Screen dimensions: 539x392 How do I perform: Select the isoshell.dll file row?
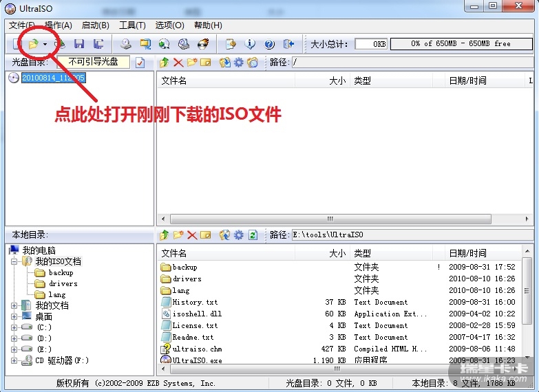tap(338, 314)
